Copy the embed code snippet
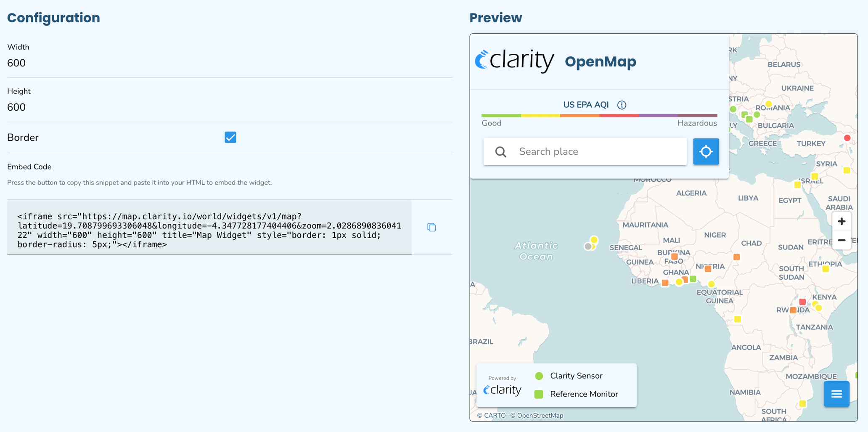Image resolution: width=868 pixels, height=432 pixels. click(431, 227)
